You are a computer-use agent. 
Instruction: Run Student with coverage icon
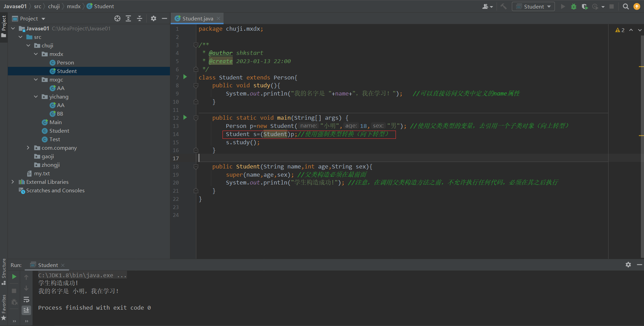point(585,6)
